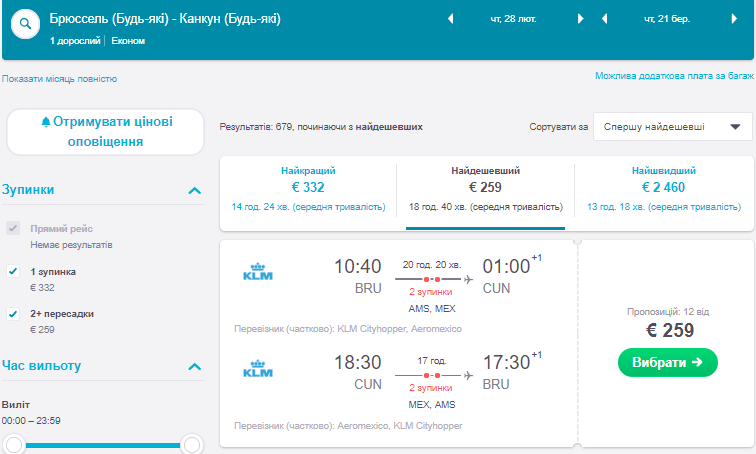The image size is (756, 454).
Task: Open 'Показати місяць повністю' link
Action: click(x=60, y=78)
